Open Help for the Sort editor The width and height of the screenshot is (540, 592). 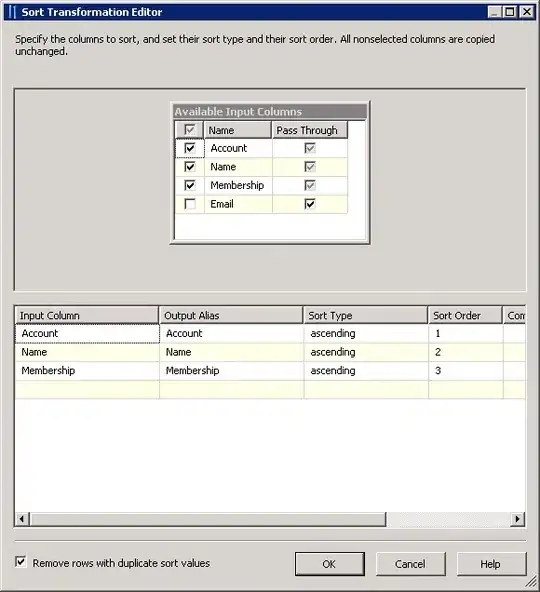coord(491,564)
